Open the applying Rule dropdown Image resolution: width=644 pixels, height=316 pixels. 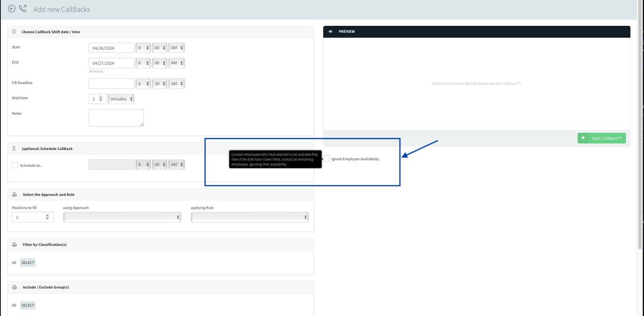[250, 217]
